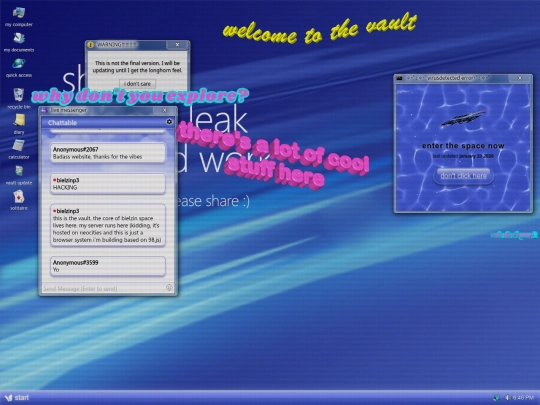Open Chattable settings gear icon
The image size is (540, 405).
(169, 122)
